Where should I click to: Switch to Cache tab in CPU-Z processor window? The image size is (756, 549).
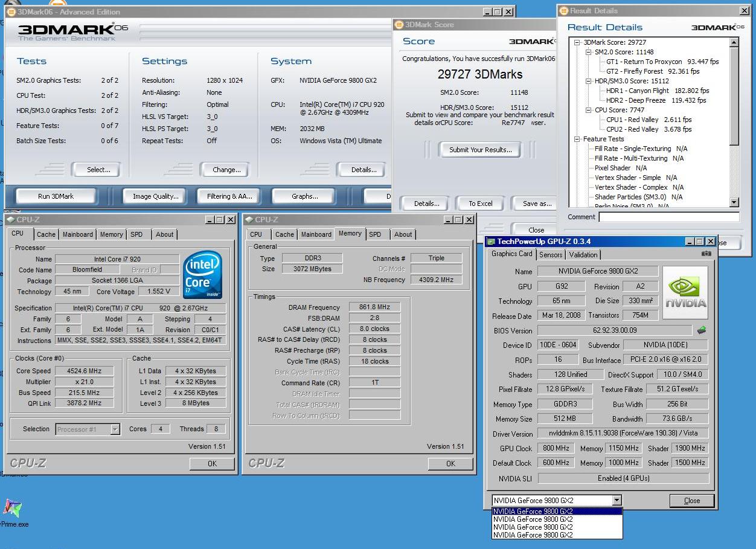click(46, 234)
